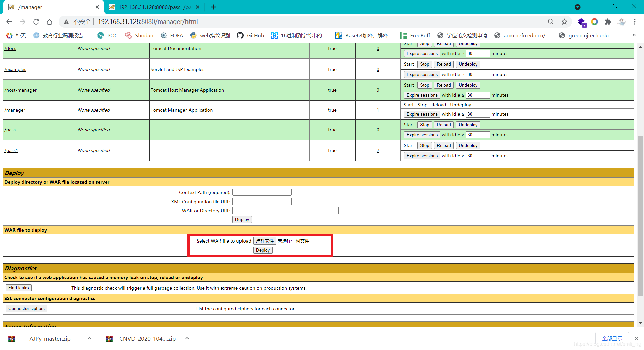Show more bookmarks via double chevron
Image resolution: width=644 pixels, height=350 pixels.
click(x=634, y=35)
